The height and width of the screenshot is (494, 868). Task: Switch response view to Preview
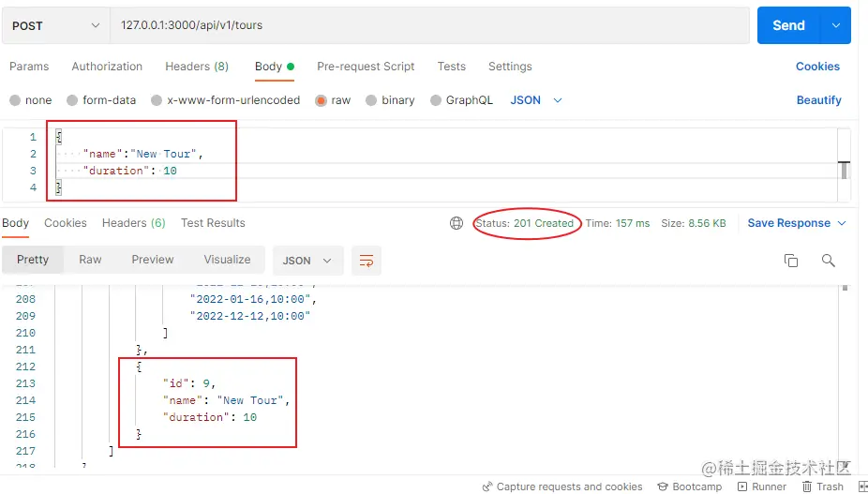[x=152, y=260]
